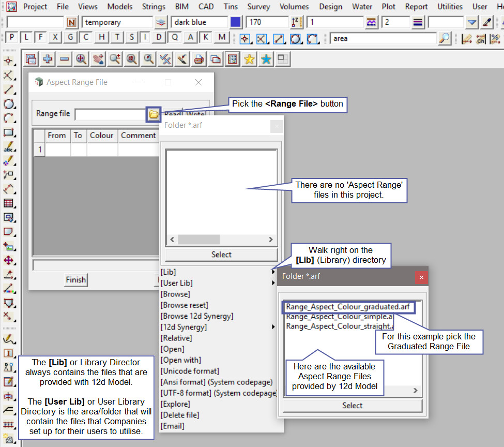Viewport: 504px width, 447px height.
Task: Click Select button under the .arf file list
Action: [x=352, y=406]
